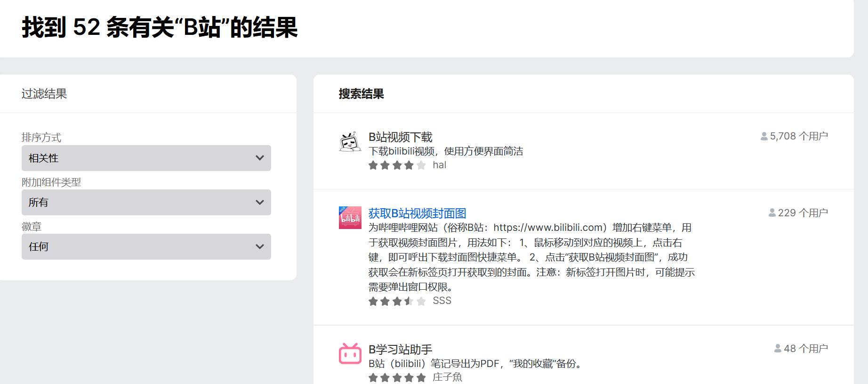Click the 229 个用户 count
The image size is (868, 384).
[x=803, y=213]
